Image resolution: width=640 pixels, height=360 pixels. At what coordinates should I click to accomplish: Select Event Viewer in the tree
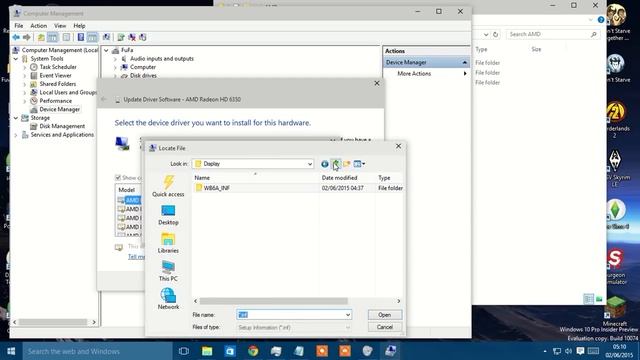[x=55, y=76]
